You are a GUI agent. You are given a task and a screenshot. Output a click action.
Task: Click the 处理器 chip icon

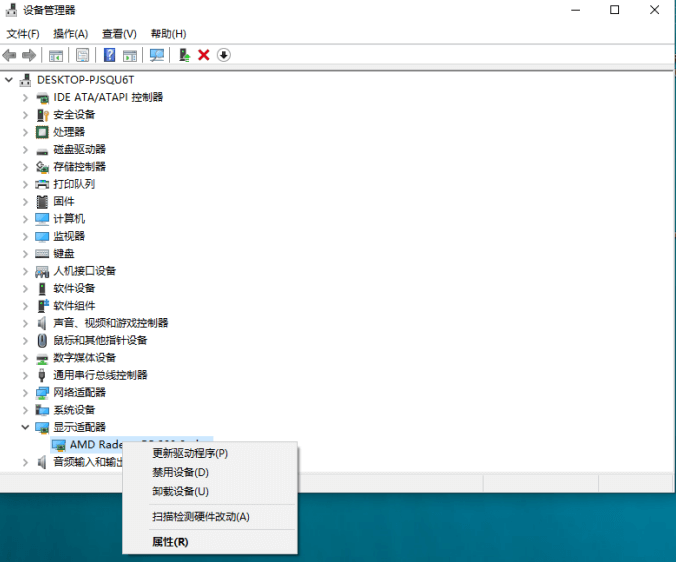[42, 132]
